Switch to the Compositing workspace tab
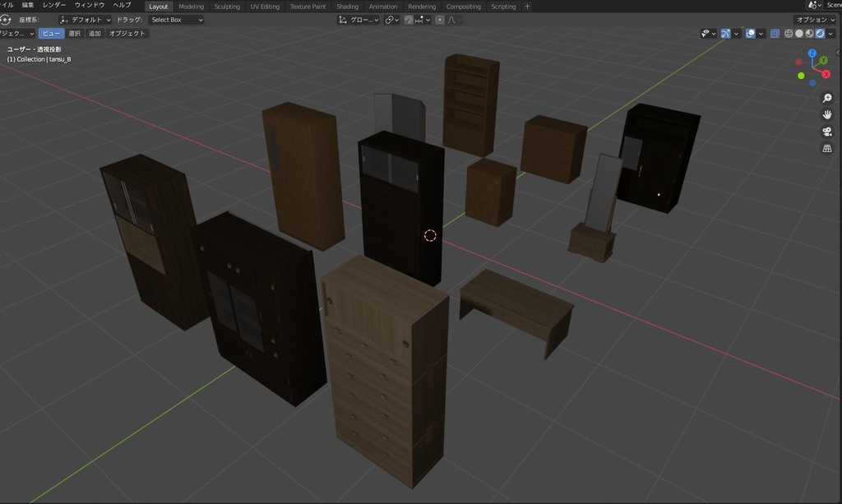Screen dimensions: 842x504 pyautogui.click(x=464, y=7)
